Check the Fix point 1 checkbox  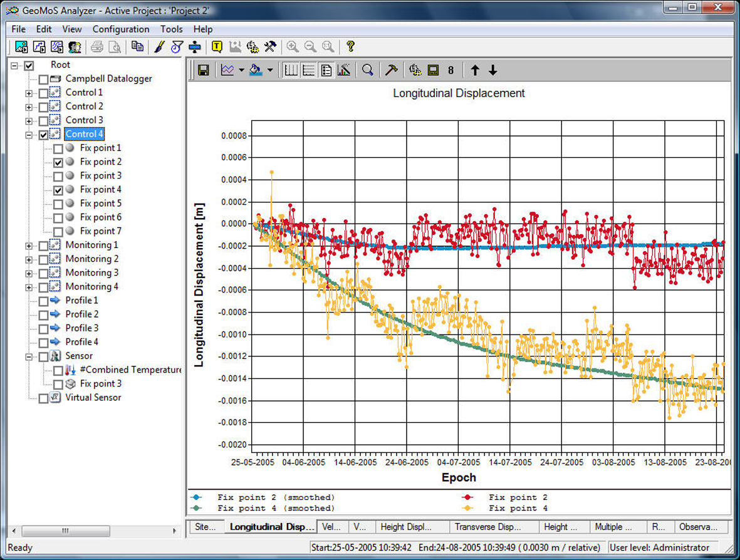pyautogui.click(x=58, y=148)
